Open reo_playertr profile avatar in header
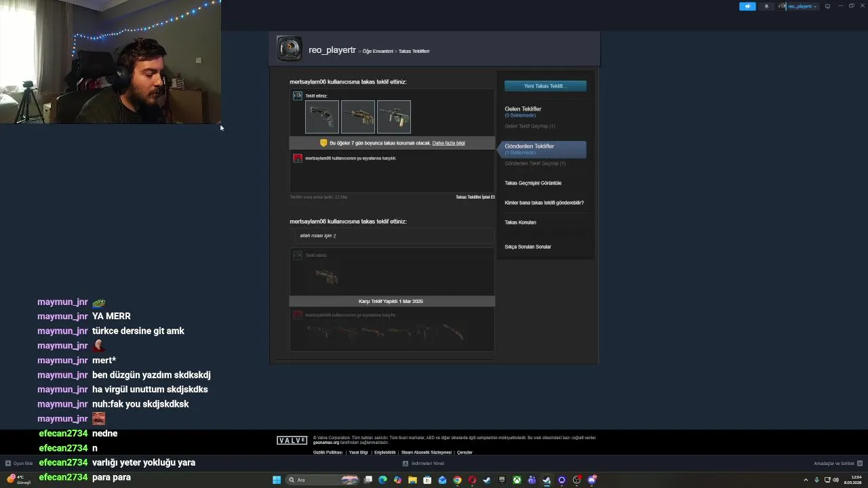This screenshot has height=488, width=868. [x=290, y=49]
